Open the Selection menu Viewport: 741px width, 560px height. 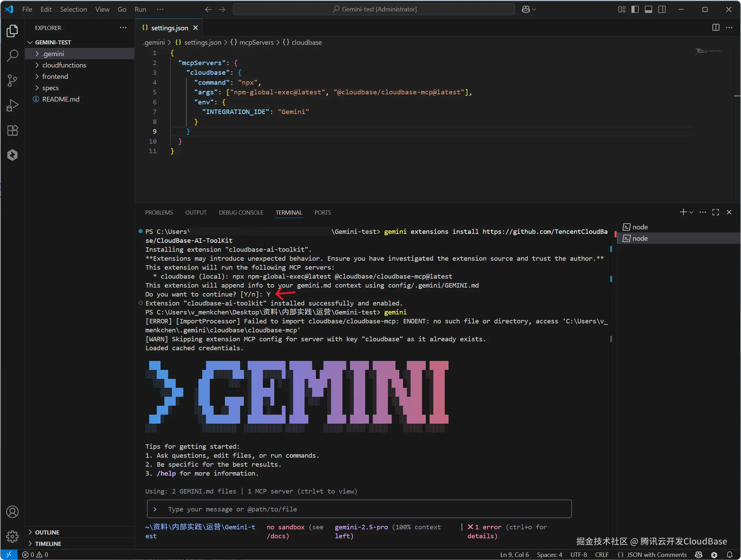tap(73, 9)
